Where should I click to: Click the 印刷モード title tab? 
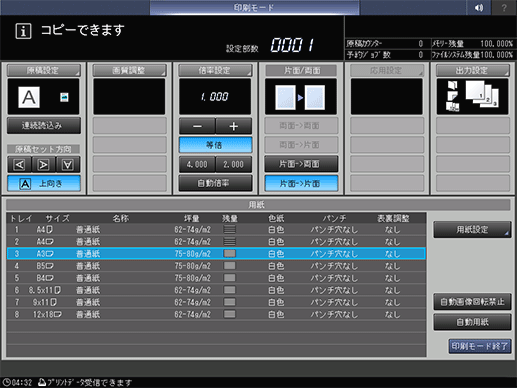254,7
